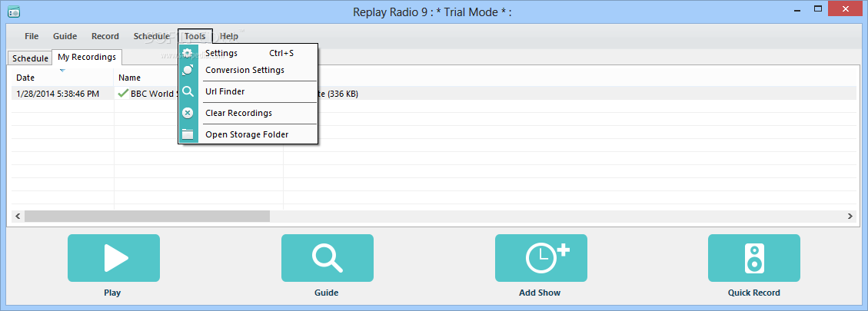Open the Help menu
The height and width of the screenshot is (311, 868).
pyautogui.click(x=228, y=36)
